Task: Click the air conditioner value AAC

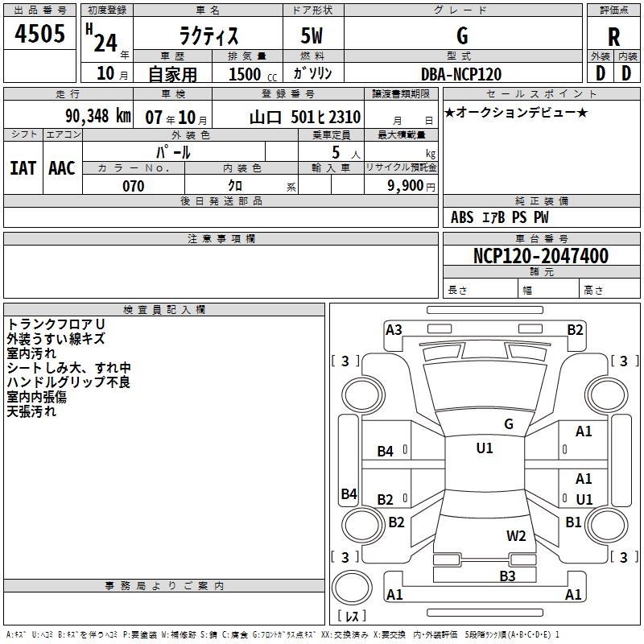Action: [x=62, y=168]
